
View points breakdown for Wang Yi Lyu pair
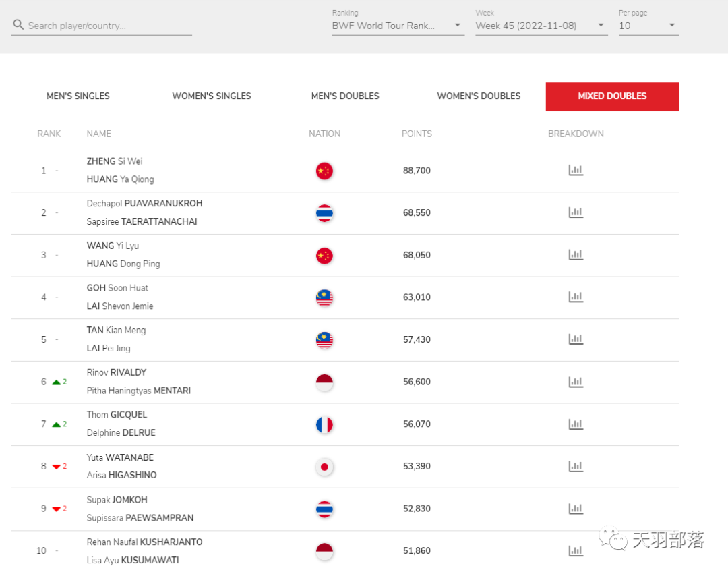click(576, 255)
